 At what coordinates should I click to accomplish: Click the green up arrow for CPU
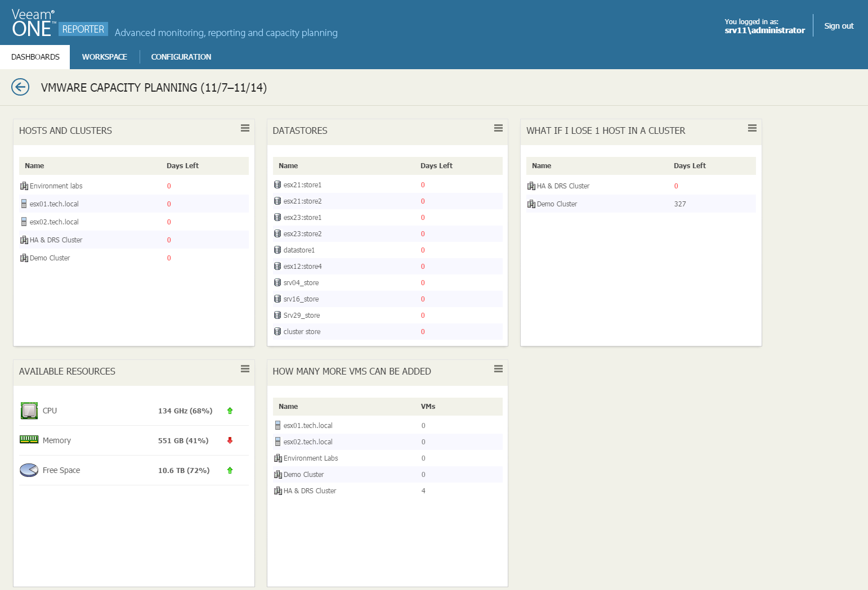(x=230, y=411)
